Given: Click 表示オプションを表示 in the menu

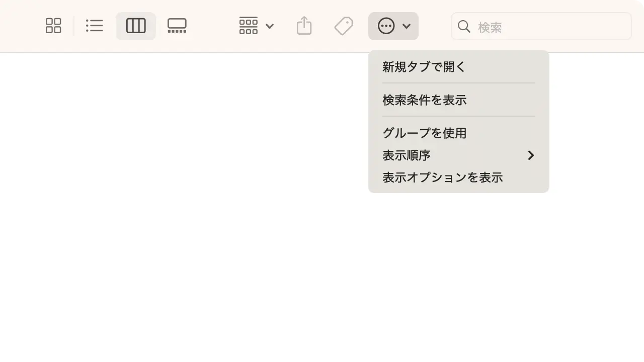Looking at the screenshot, I should pos(442,177).
